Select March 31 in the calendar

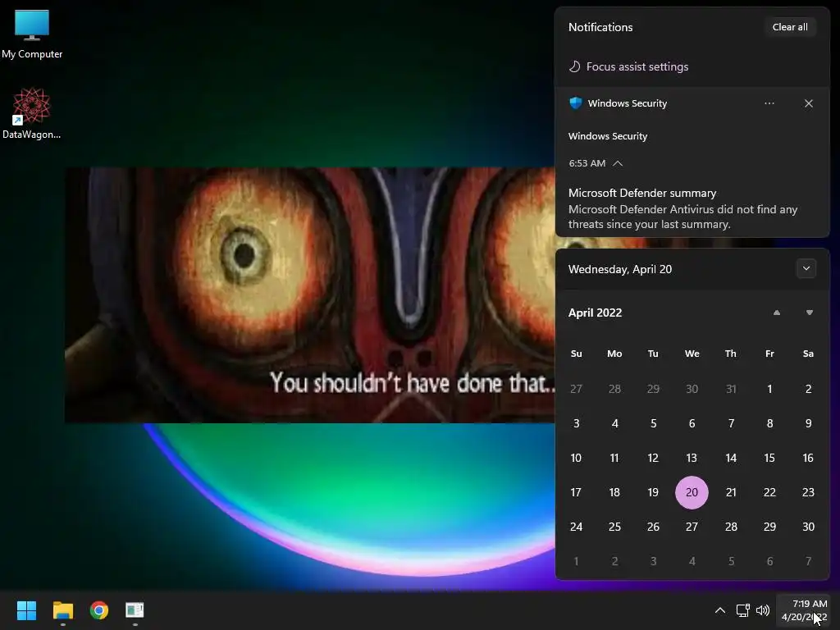pos(731,389)
